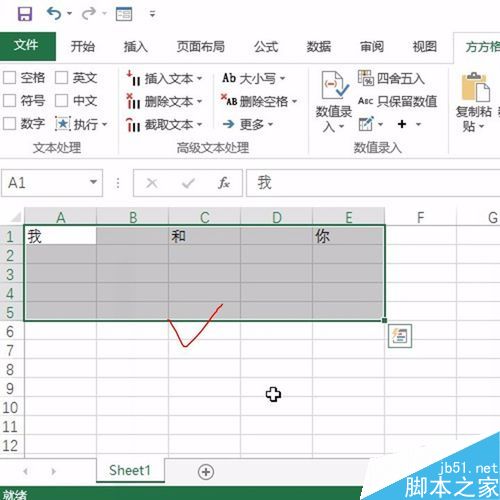Click the previous sheet navigation arrow
This screenshot has height=500, width=500.
tap(26, 471)
